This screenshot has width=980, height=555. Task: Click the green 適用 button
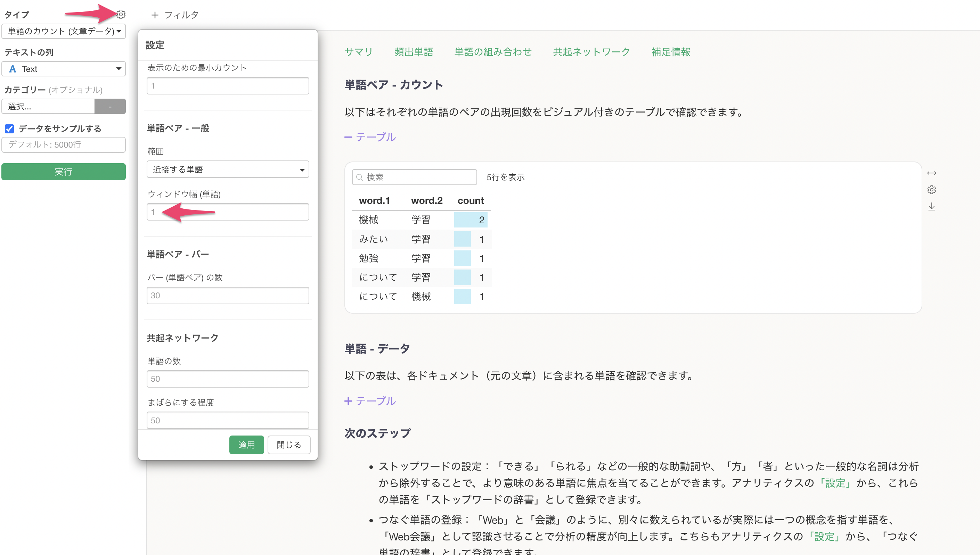coord(246,445)
